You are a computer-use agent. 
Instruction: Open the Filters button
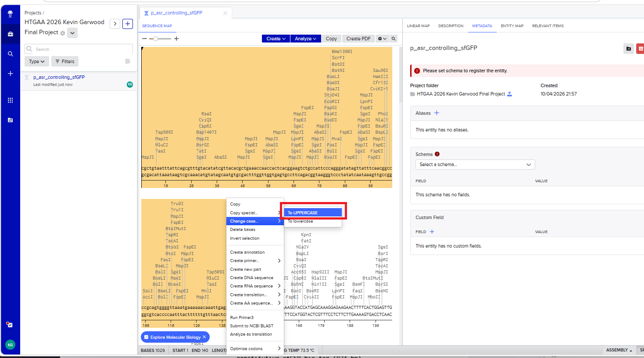tap(65, 61)
